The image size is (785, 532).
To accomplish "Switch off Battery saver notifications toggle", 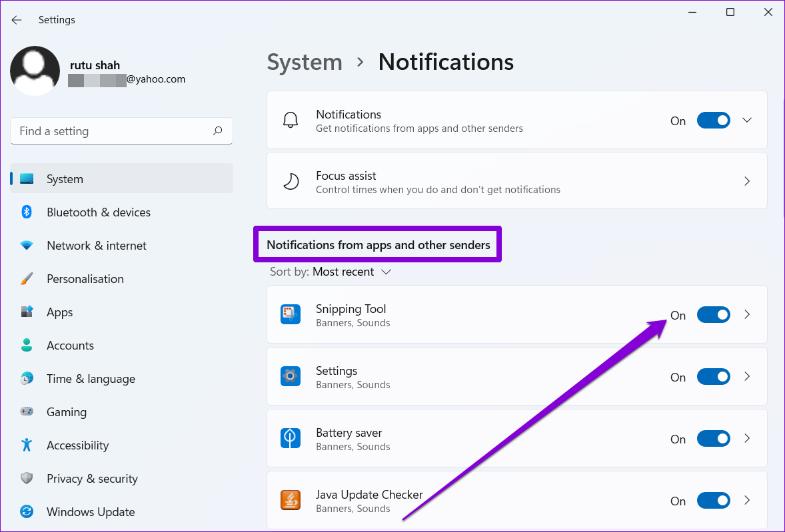I will click(x=713, y=439).
